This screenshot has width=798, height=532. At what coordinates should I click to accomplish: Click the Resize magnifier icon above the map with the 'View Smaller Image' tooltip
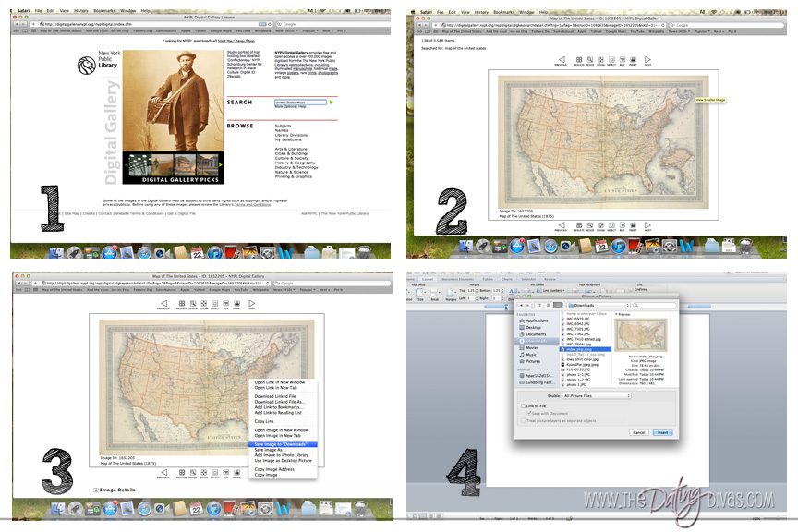pyautogui.click(x=590, y=59)
